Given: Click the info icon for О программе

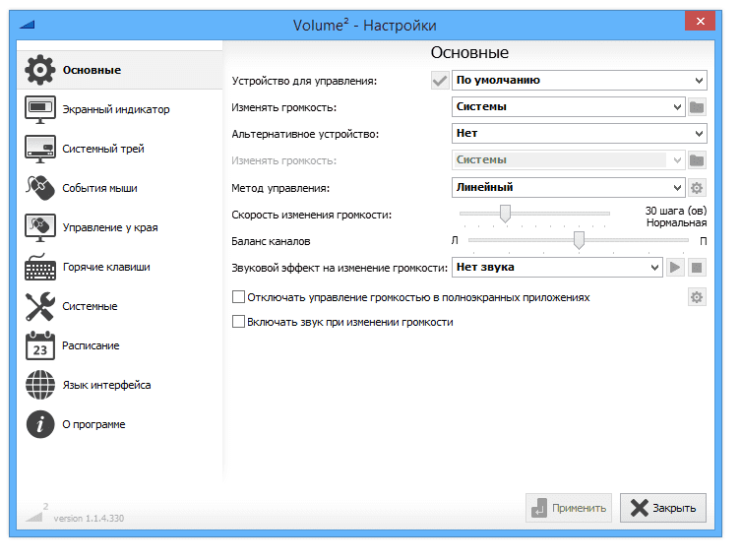Looking at the screenshot, I should (x=40, y=424).
